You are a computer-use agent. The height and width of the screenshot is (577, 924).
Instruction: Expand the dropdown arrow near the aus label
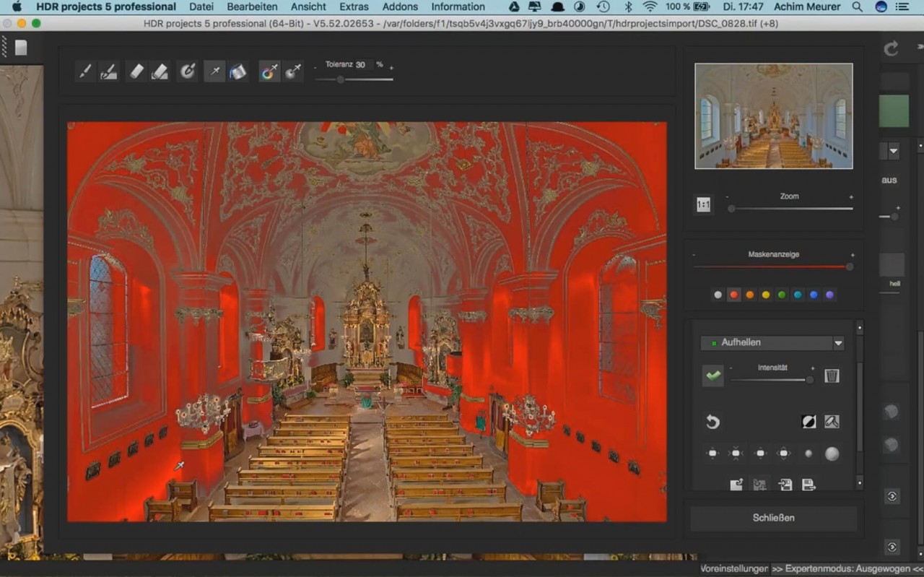[894, 151]
